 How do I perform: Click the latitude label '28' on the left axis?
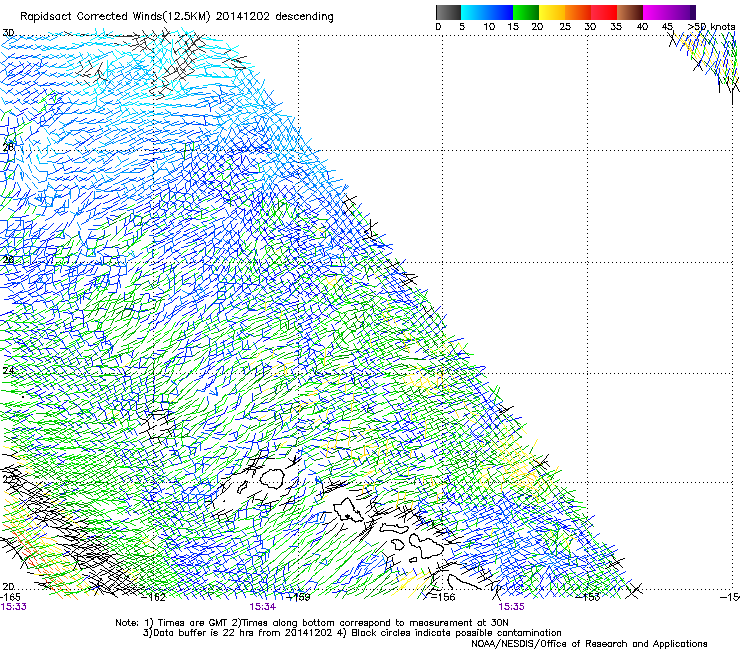click(x=8, y=147)
